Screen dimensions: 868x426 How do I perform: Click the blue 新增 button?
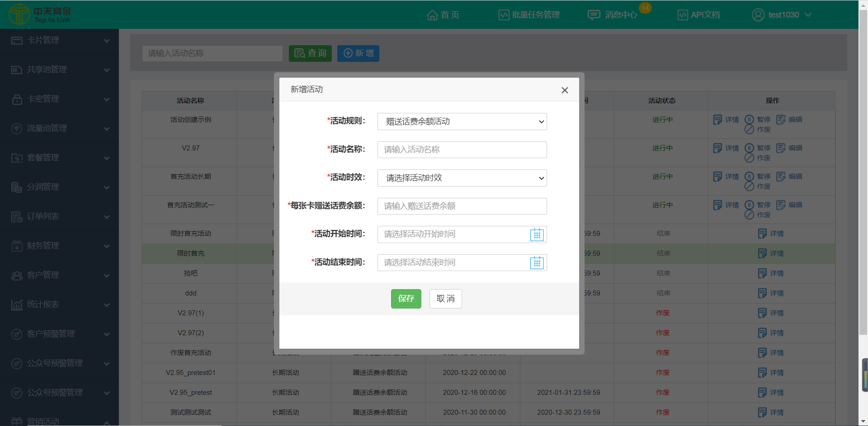tap(358, 53)
